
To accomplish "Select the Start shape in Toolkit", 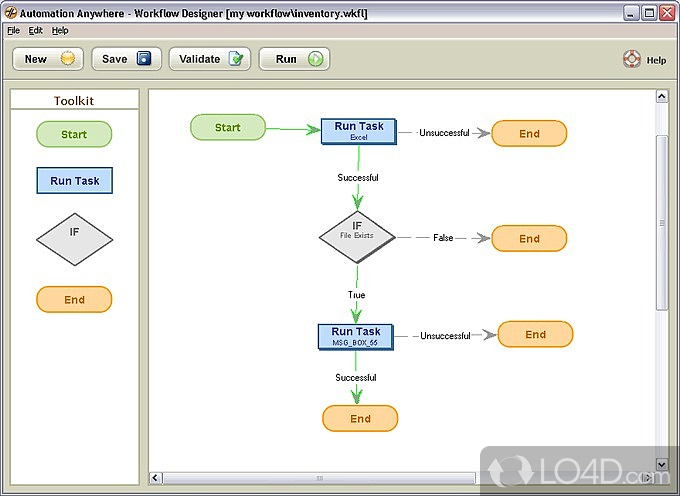I will [74, 134].
